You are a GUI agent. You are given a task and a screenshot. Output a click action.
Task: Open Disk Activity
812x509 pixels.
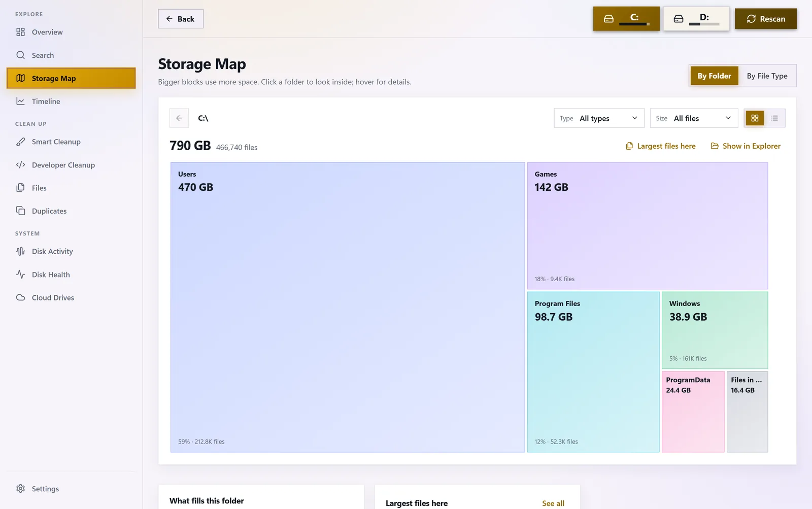point(71,251)
